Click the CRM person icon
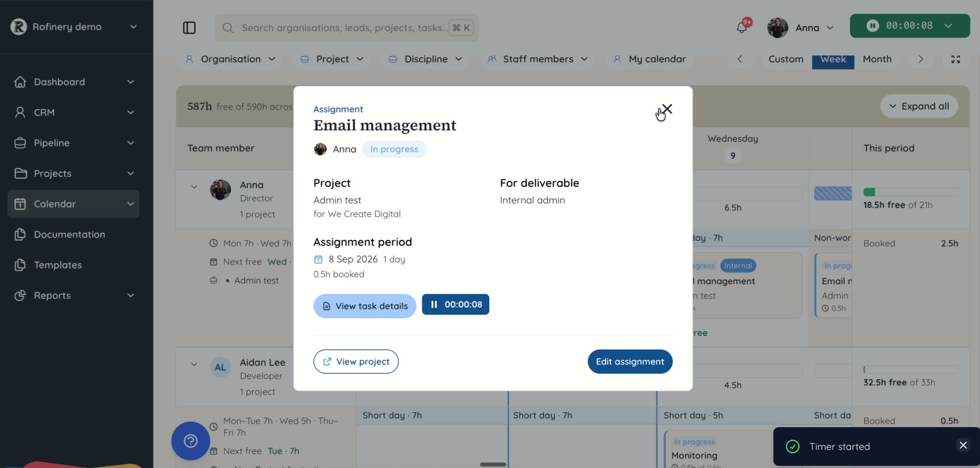 (20, 112)
